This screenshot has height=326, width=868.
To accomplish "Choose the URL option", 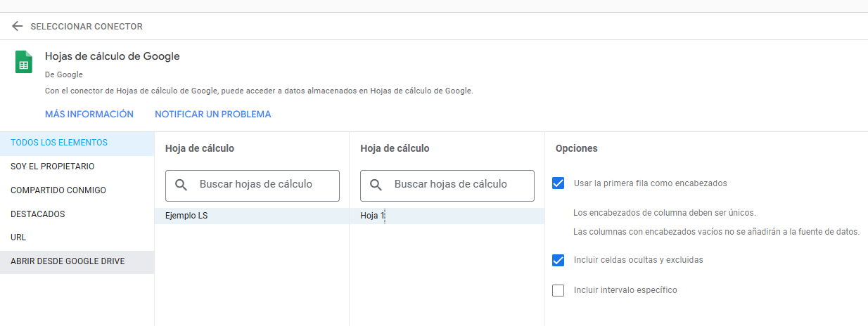I will [x=77, y=237].
